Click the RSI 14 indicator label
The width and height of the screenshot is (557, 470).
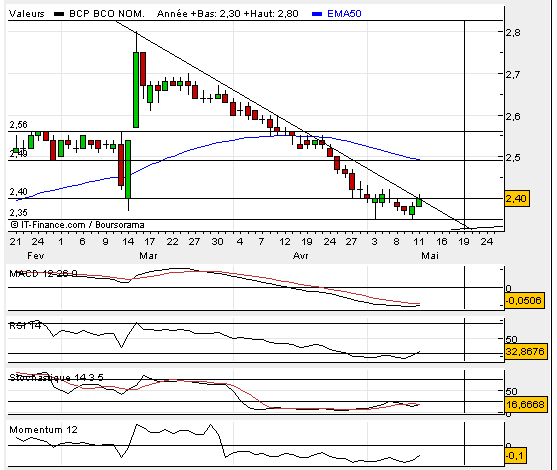[x=25, y=325]
